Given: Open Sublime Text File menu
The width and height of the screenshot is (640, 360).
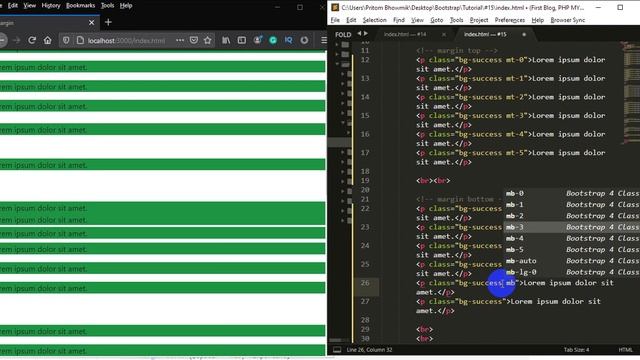Looking at the screenshot, I should [335, 20].
